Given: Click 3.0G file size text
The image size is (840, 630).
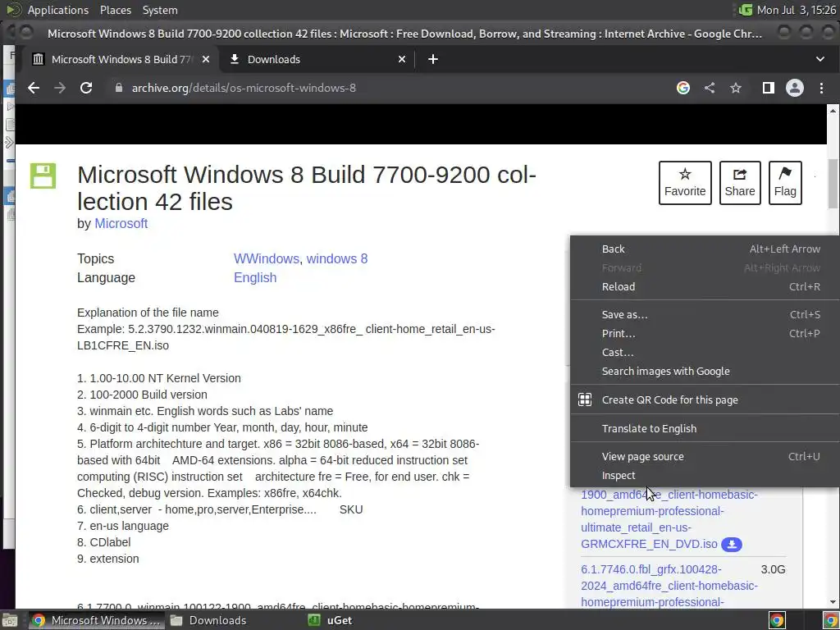Looking at the screenshot, I should [x=773, y=569].
